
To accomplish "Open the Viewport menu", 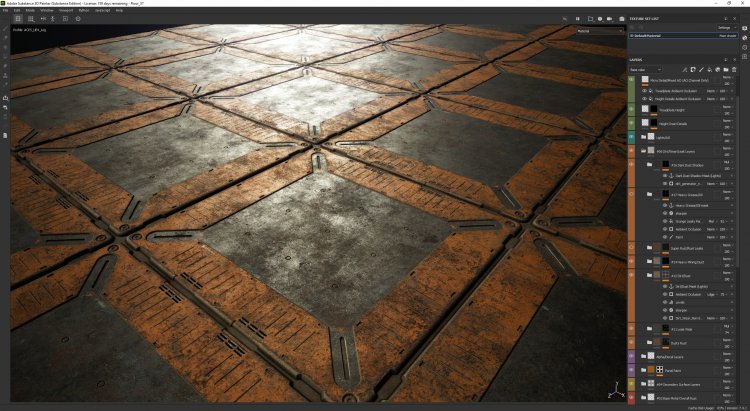I will (66, 10).
